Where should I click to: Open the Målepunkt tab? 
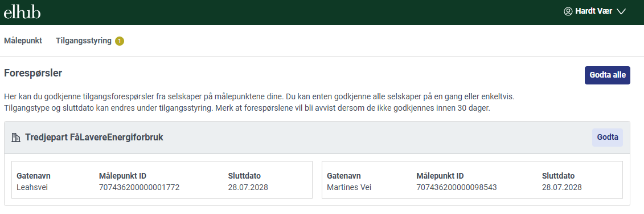[x=23, y=41]
